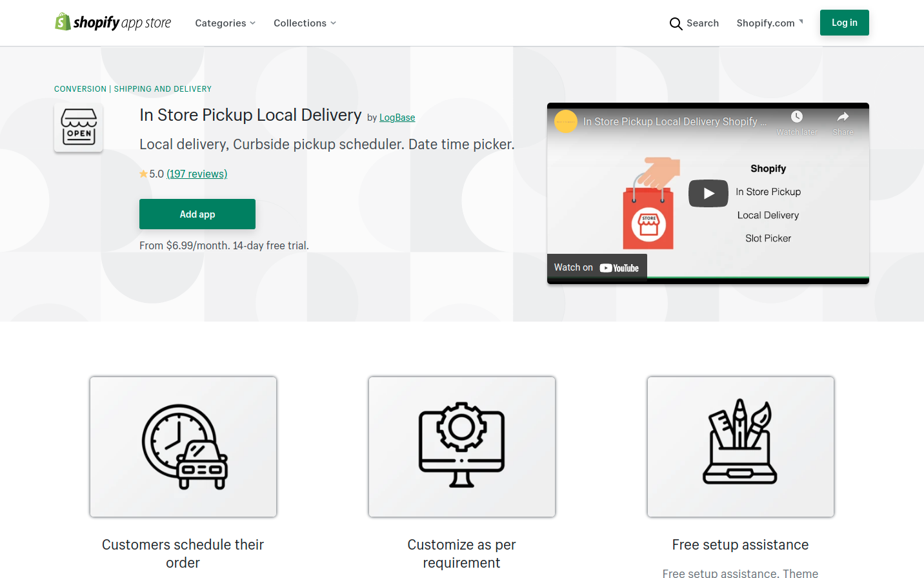Click the app tagline about curbside pickup
The width and height of the screenshot is (924, 578).
(x=327, y=144)
